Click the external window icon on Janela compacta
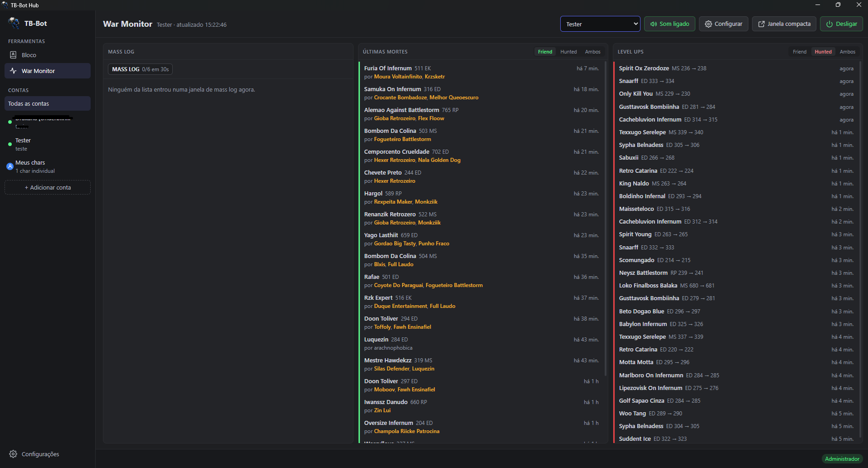The image size is (868, 468). pyautogui.click(x=761, y=24)
